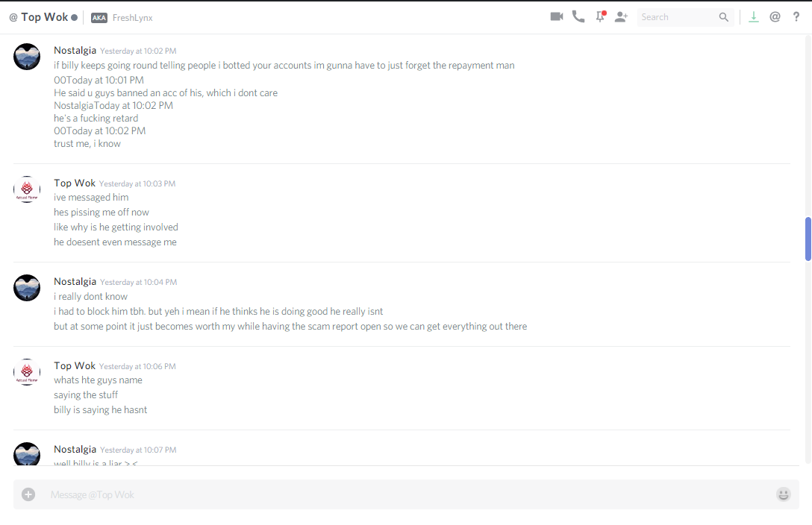Screen dimensions: 812x525
Task: Open pinned messages
Action: coord(601,16)
